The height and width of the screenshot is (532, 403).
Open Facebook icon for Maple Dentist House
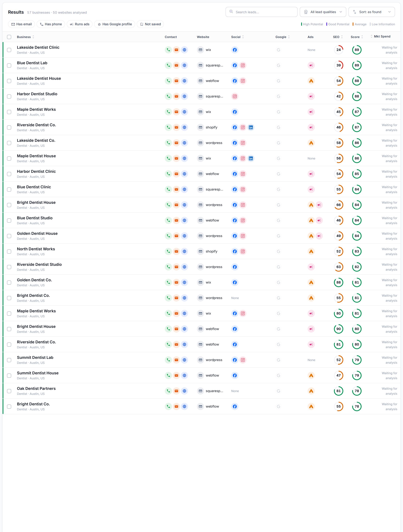[235, 159]
